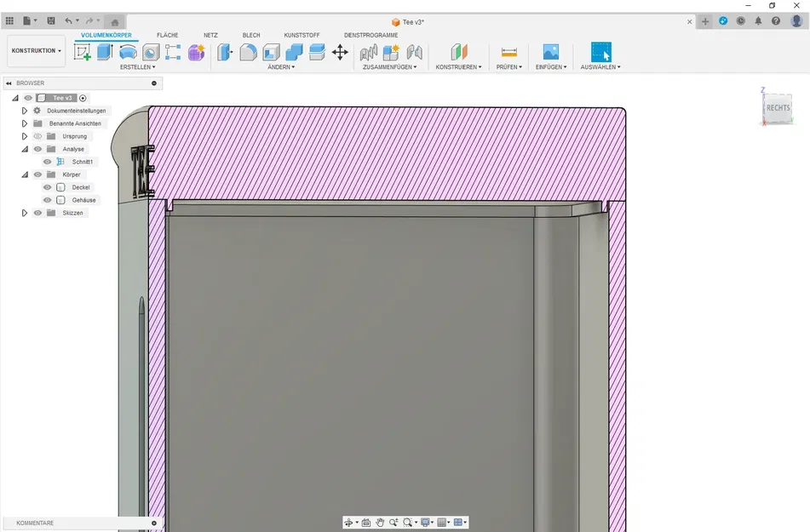
Task: Expand the Skizzen node
Action: [x=25, y=213]
